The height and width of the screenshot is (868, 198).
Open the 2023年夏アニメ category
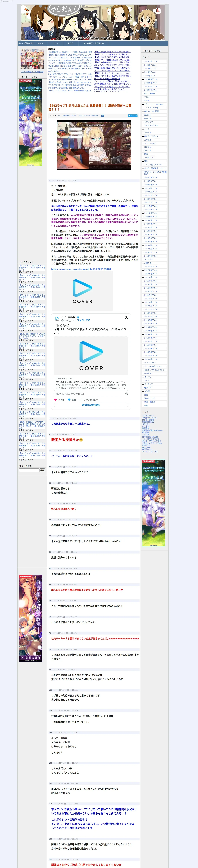[x=151, y=178]
